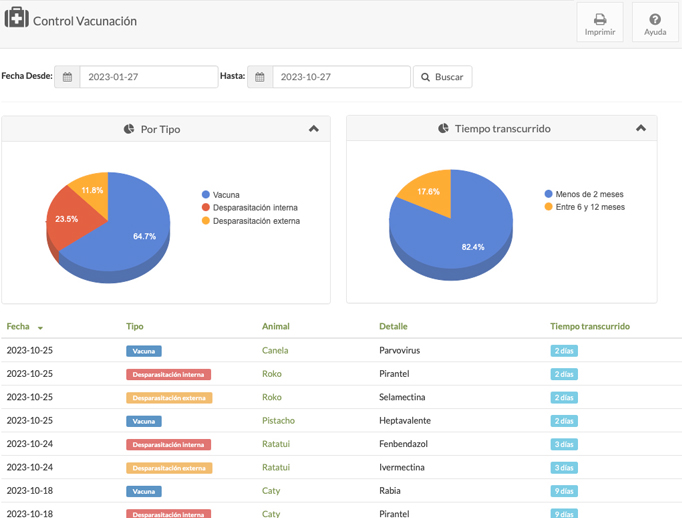682x518 pixels.
Task: Click the Imprimir printer icon
Action: pos(600,19)
